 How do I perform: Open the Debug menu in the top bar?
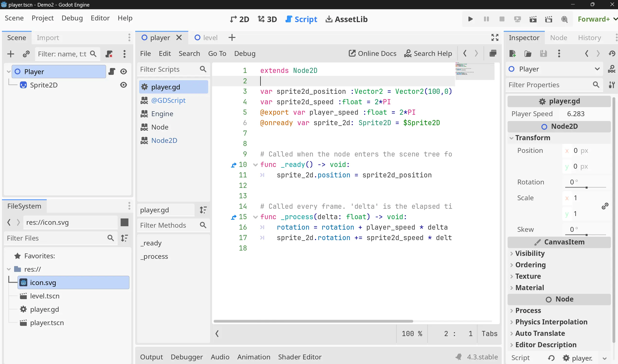[72, 18]
